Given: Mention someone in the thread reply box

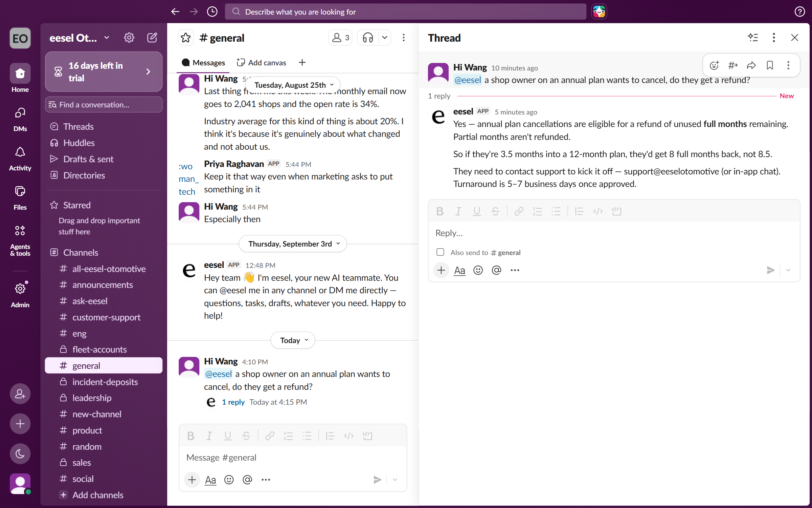Looking at the screenshot, I should (x=496, y=270).
